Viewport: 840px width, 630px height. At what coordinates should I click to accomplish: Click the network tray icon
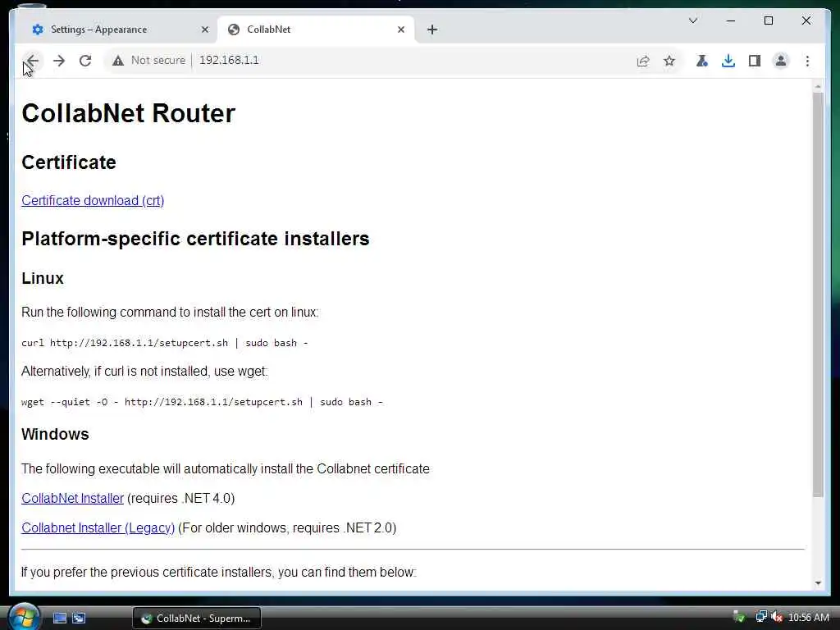[760, 617]
